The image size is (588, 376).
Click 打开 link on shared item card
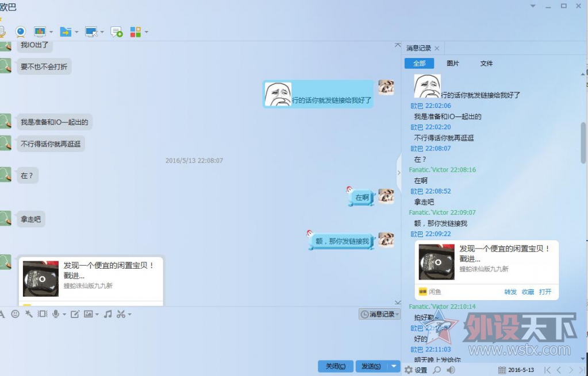545,292
